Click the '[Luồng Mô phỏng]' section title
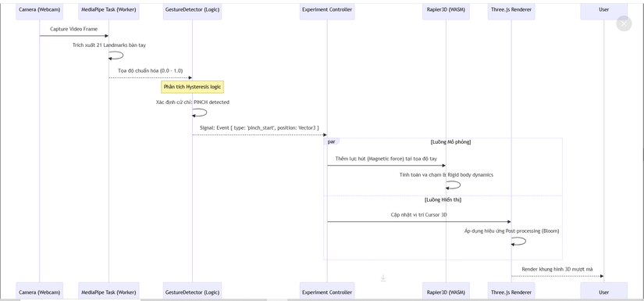644x301 pixels. coord(450,142)
